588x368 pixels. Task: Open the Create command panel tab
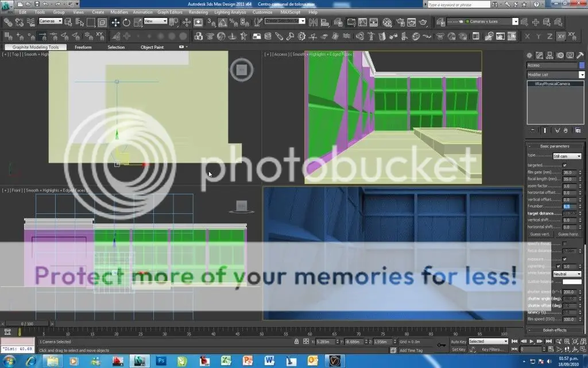(x=529, y=55)
